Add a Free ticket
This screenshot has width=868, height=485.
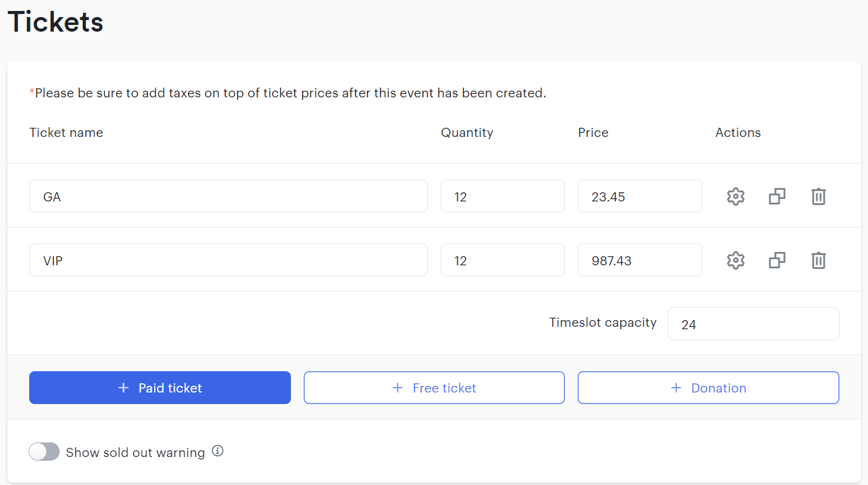click(434, 388)
